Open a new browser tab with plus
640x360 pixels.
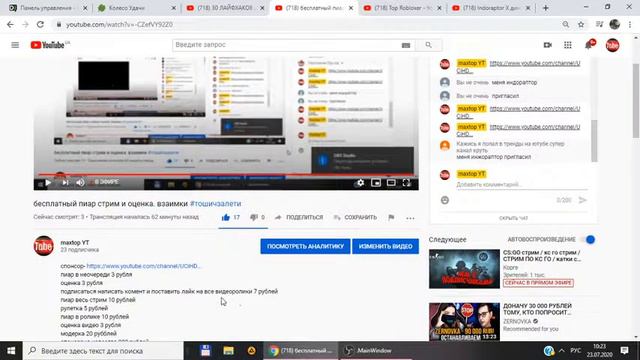545,8
